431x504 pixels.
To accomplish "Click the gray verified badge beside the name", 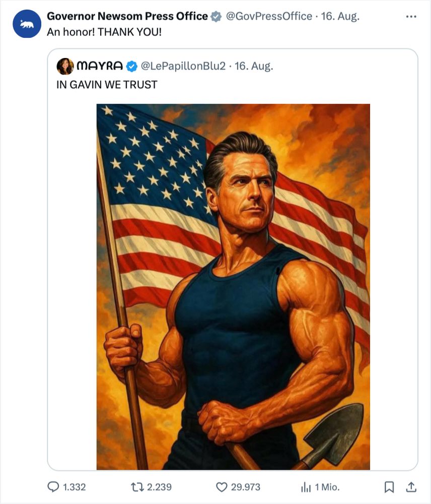I will [216, 17].
